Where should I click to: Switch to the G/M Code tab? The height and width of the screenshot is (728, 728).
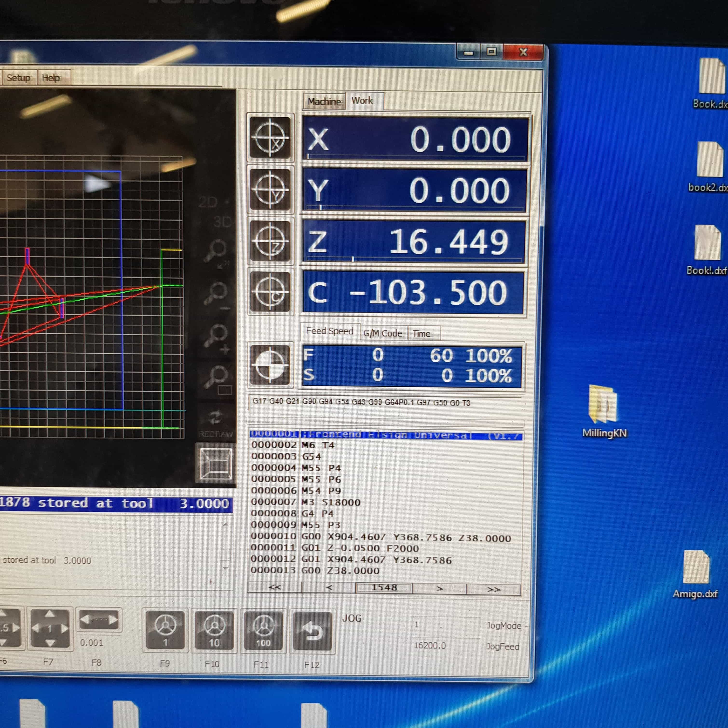[383, 333]
